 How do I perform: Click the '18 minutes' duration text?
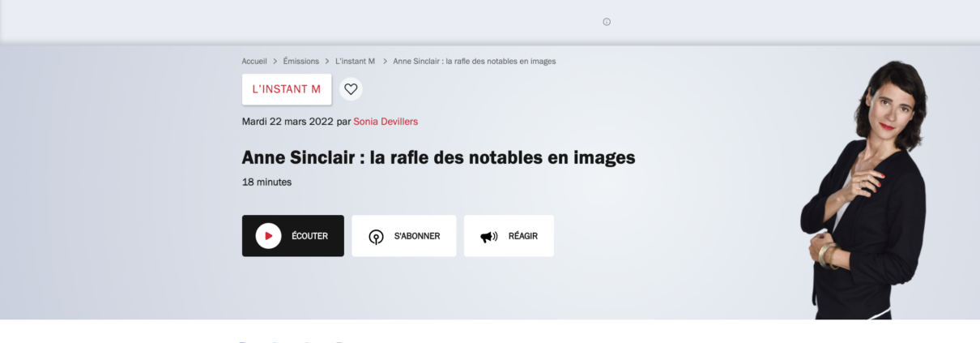tap(266, 182)
